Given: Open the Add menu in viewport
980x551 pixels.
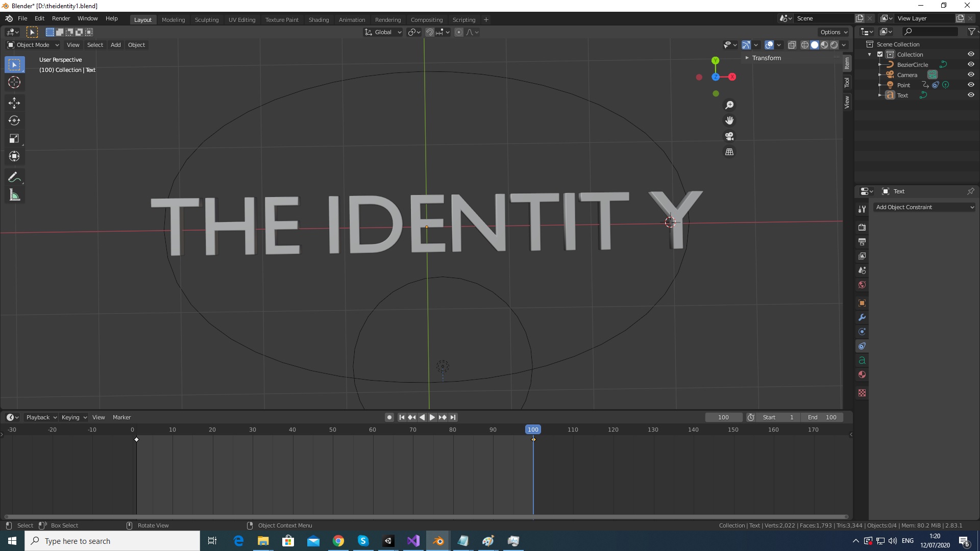Looking at the screenshot, I should tap(116, 45).
